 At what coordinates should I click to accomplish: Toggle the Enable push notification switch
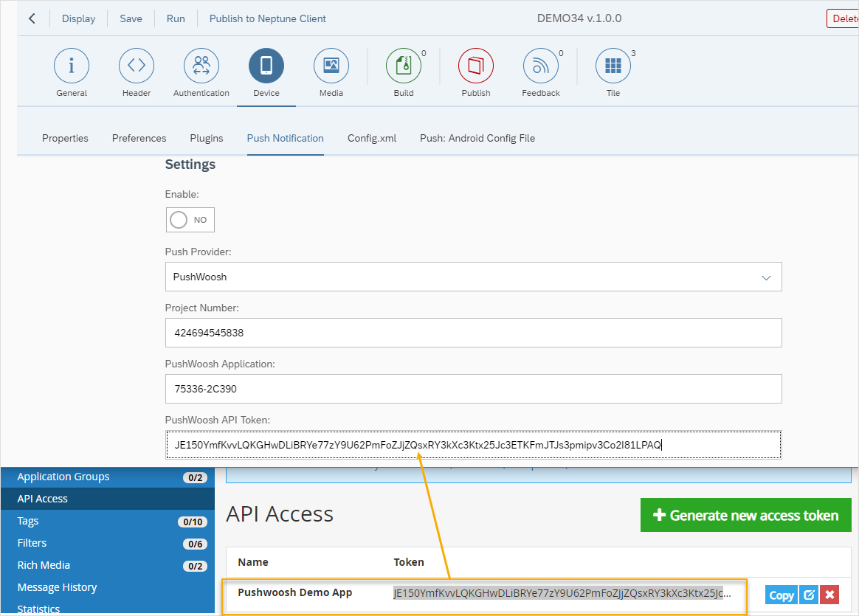(x=190, y=220)
